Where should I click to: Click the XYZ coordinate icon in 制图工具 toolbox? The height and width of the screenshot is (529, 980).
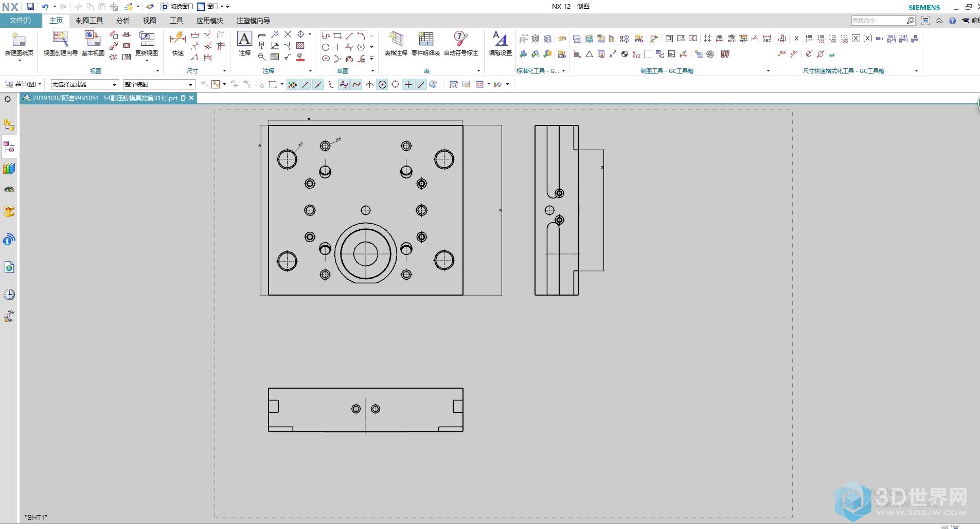(636, 54)
